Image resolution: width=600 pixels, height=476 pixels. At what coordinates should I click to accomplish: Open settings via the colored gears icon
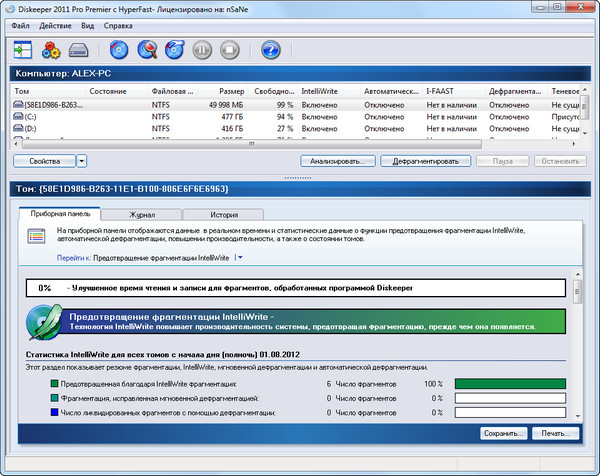[51, 49]
